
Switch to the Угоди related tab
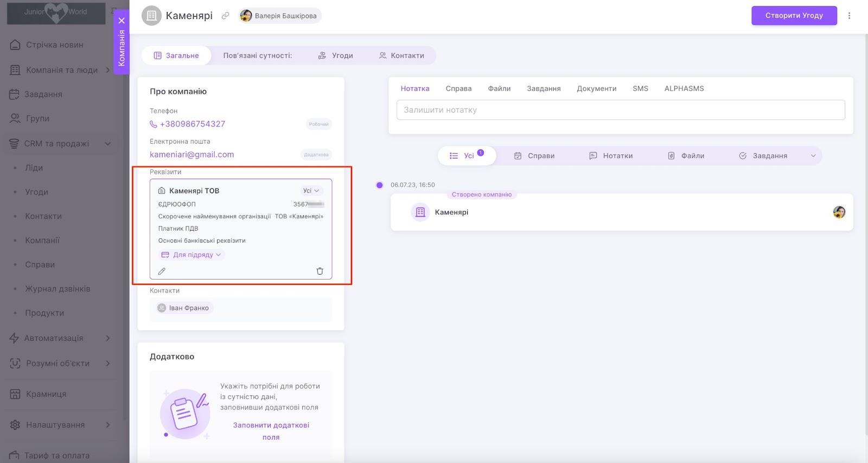click(x=336, y=55)
